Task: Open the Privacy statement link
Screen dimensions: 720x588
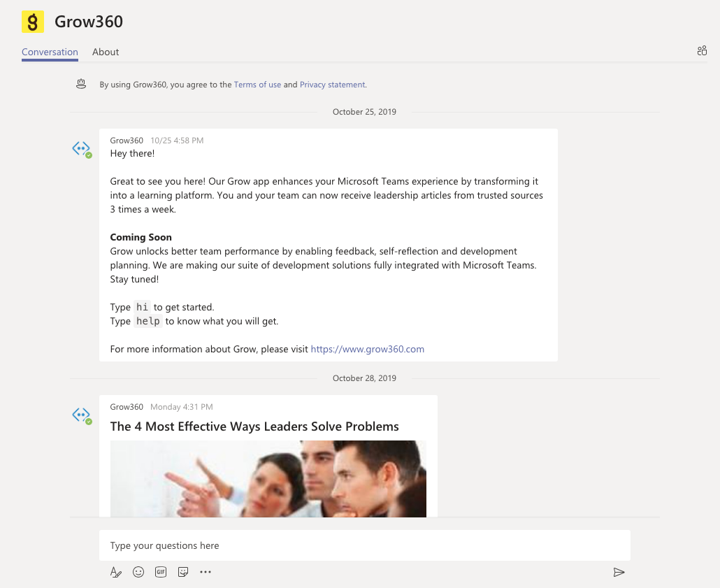Action: [333, 85]
